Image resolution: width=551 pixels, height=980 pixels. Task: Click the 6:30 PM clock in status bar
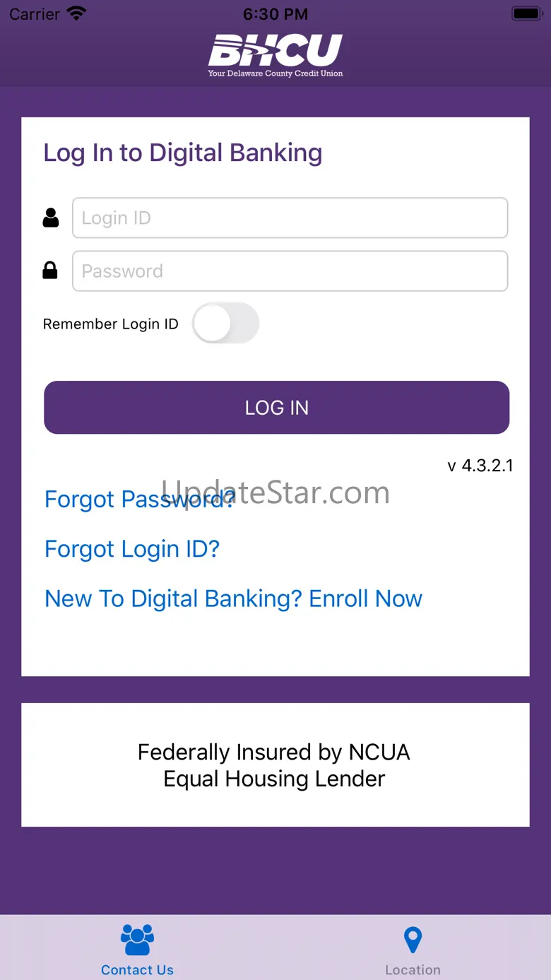(275, 14)
